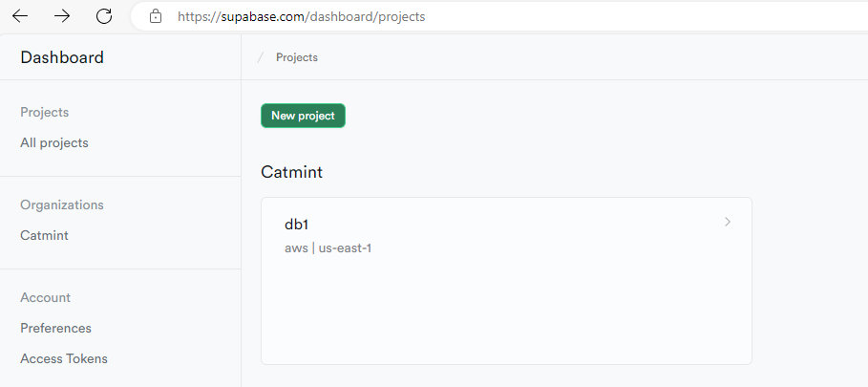Click the Catmint organization heading
Screen dimensions: 868x387
(291, 172)
